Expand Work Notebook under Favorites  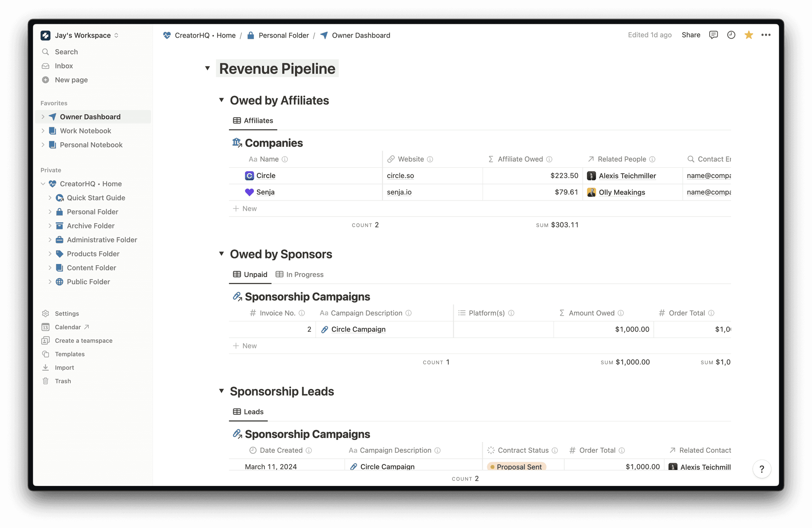pos(43,130)
